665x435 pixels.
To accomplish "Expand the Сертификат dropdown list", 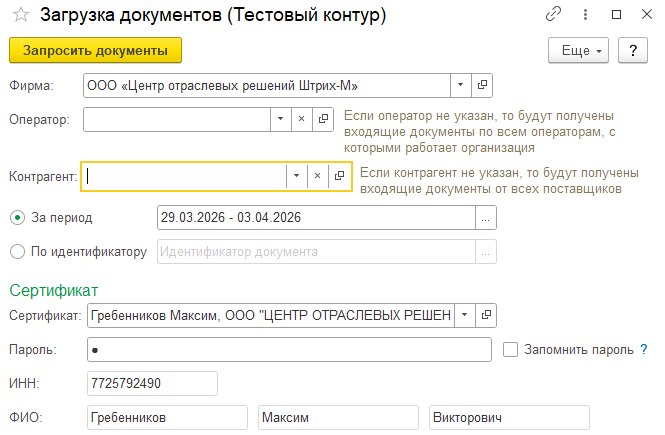I will (465, 315).
